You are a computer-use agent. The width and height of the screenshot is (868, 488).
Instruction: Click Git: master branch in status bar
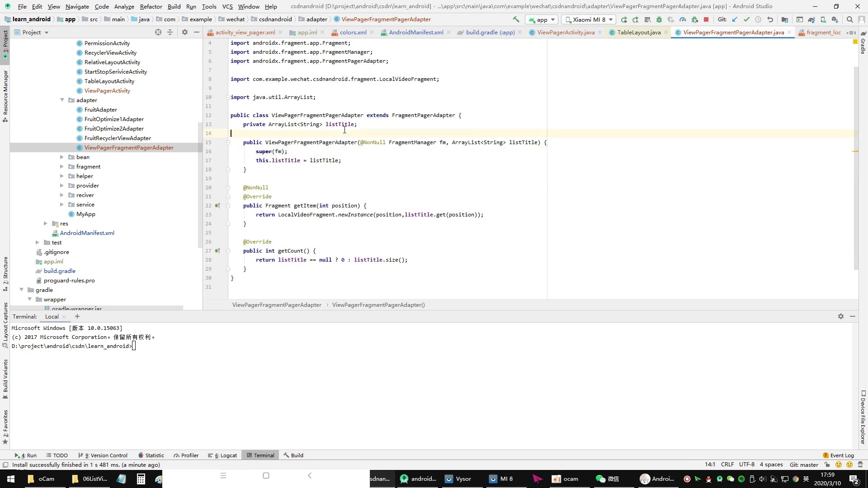[x=803, y=465]
